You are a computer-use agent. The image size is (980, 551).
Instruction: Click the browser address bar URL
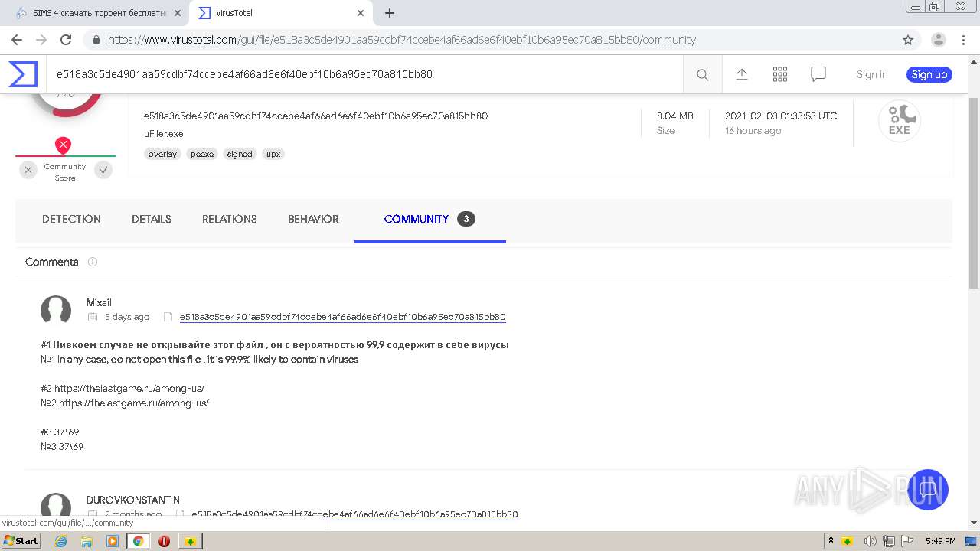click(x=402, y=40)
